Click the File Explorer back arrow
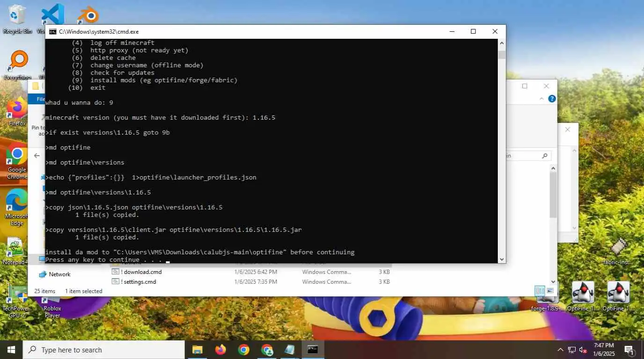The image size is (644, 359). [x=37, y=156]
